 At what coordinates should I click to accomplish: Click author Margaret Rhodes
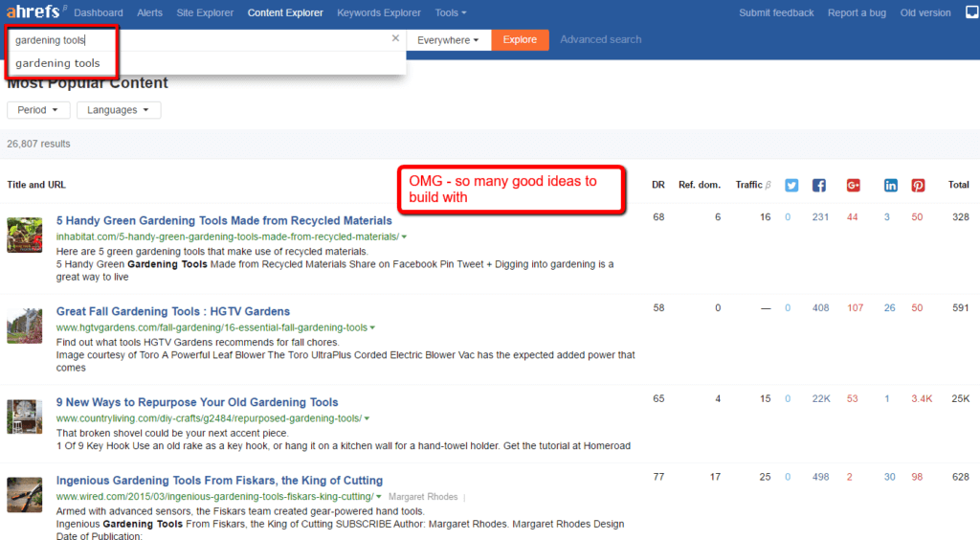[423, 497]
